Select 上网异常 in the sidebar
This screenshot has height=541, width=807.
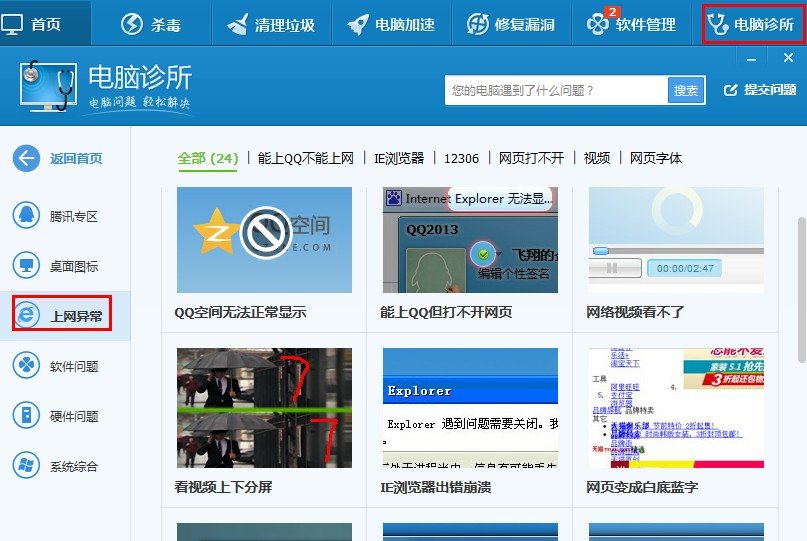pos(76,316)
